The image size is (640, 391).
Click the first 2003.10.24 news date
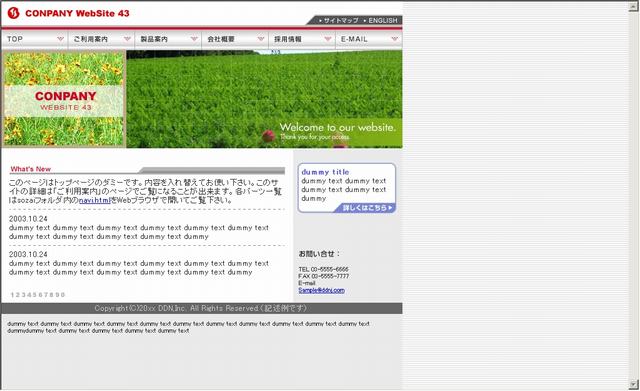[28, 219]
